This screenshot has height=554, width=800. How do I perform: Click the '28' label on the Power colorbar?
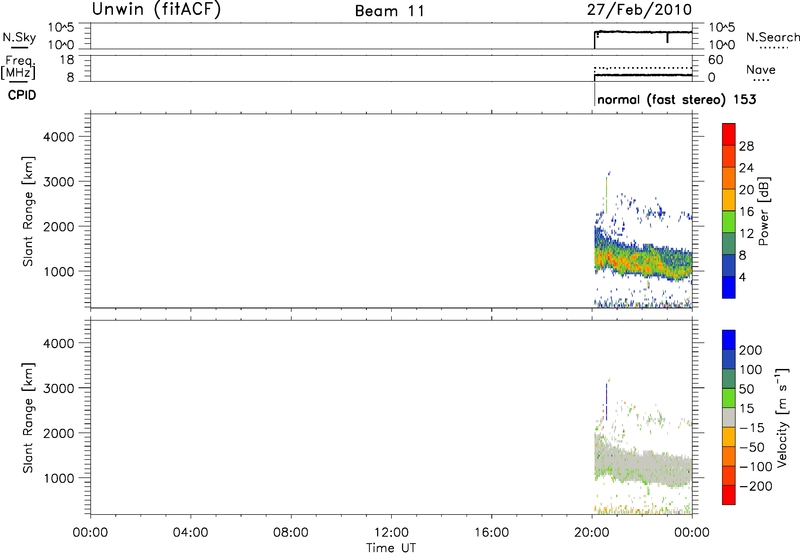tap(746, 146)
